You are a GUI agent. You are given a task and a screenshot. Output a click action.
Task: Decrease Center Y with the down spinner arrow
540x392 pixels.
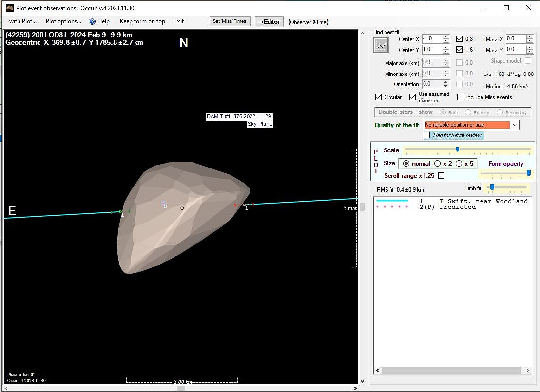(445, 52)
